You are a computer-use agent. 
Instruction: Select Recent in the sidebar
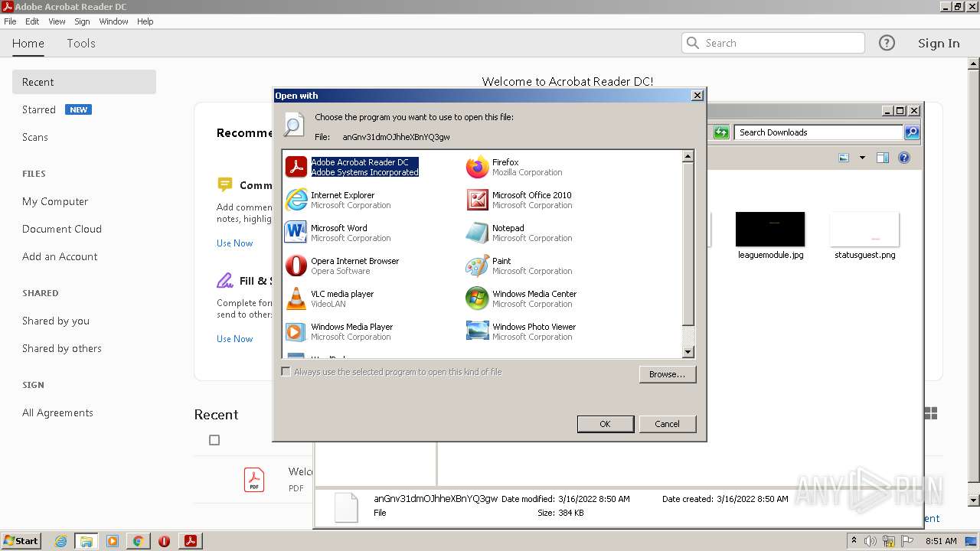[84, 82]
